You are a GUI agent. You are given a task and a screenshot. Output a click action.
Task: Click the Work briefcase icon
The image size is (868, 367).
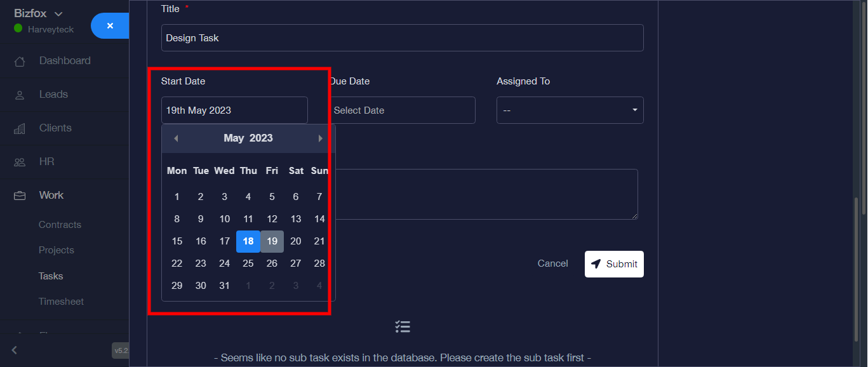[x=20, y=196]
